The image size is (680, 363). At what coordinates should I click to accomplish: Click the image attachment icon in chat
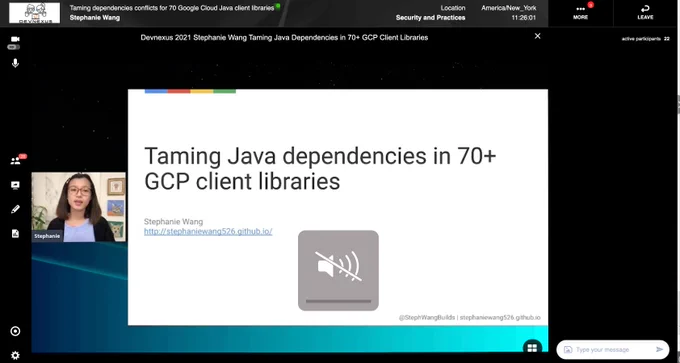pyautogui.click(x=568, y=350)
